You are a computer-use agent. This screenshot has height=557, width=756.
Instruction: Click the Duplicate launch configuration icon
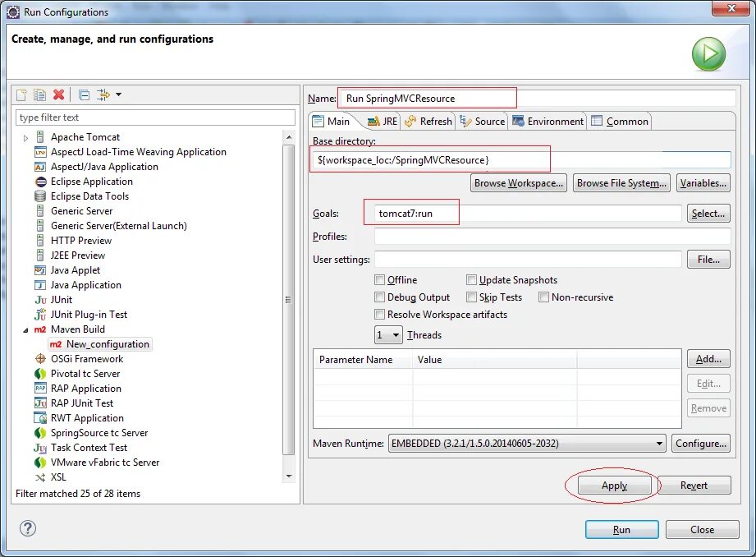pos(39,94)
